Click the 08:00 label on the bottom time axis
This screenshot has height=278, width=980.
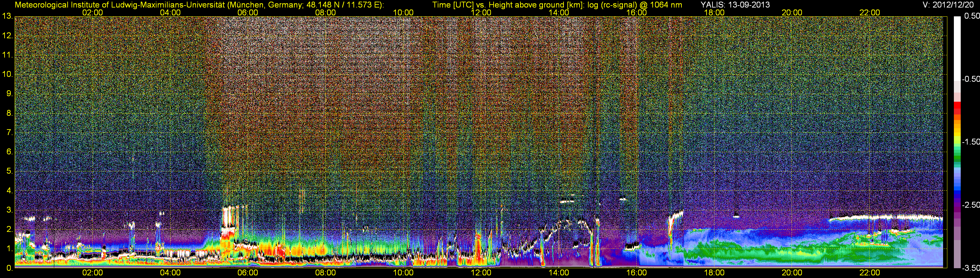(x=326, y=273)
